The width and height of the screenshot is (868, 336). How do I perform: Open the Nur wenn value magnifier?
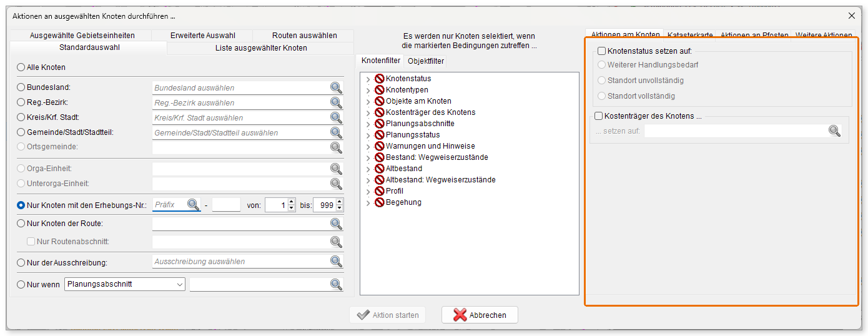pyautogui.click(x=336, y=285)
